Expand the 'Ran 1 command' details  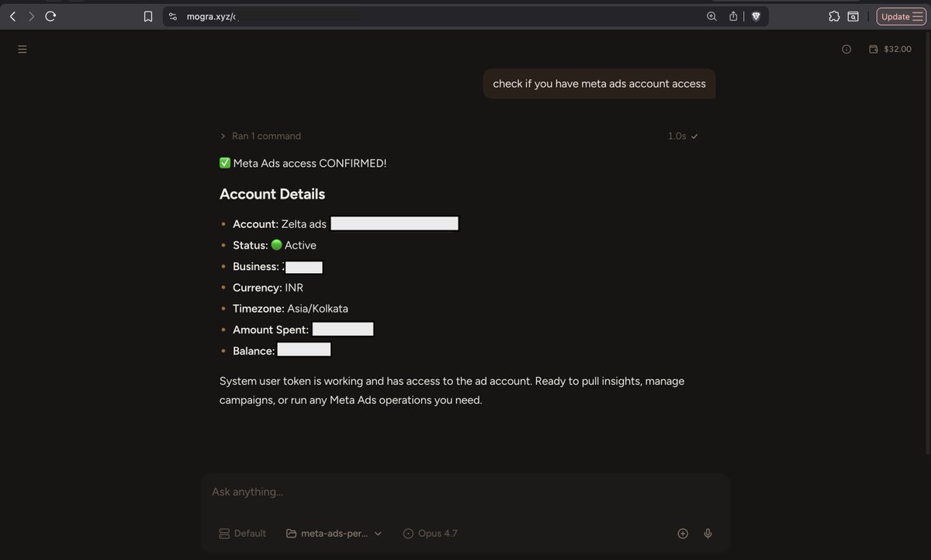coord(261,136)
